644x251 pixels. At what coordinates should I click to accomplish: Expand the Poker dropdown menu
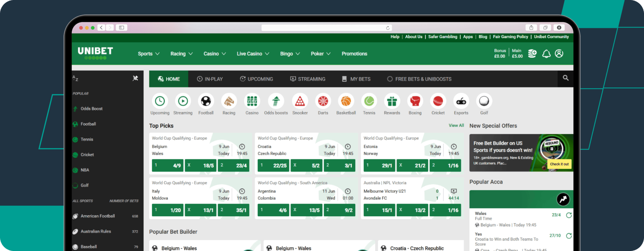[321, 54]
